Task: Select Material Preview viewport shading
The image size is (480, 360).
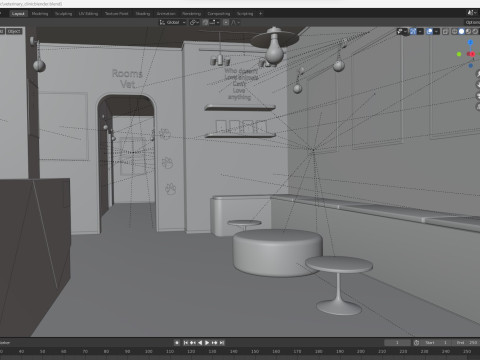Action: [468, 31]
